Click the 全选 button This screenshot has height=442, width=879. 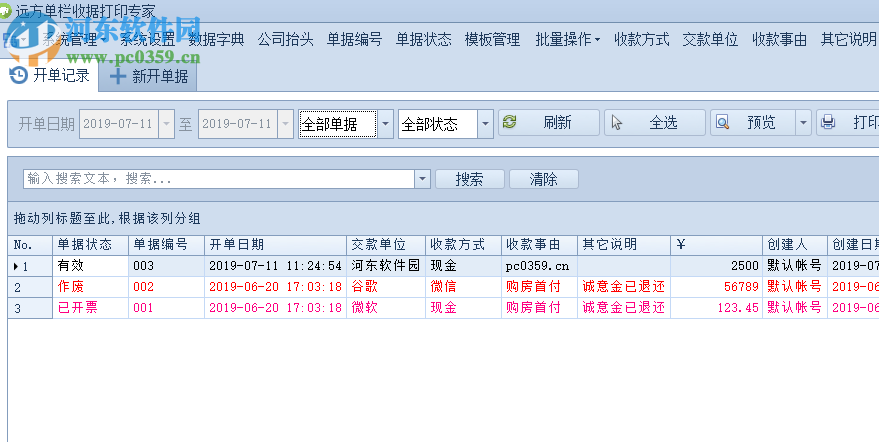[x=655, y=122]
